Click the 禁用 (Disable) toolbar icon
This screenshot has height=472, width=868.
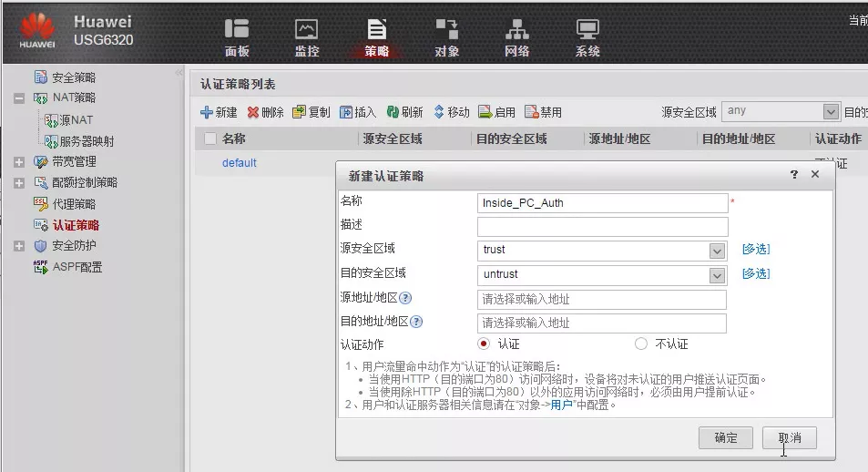click(532, 112)
